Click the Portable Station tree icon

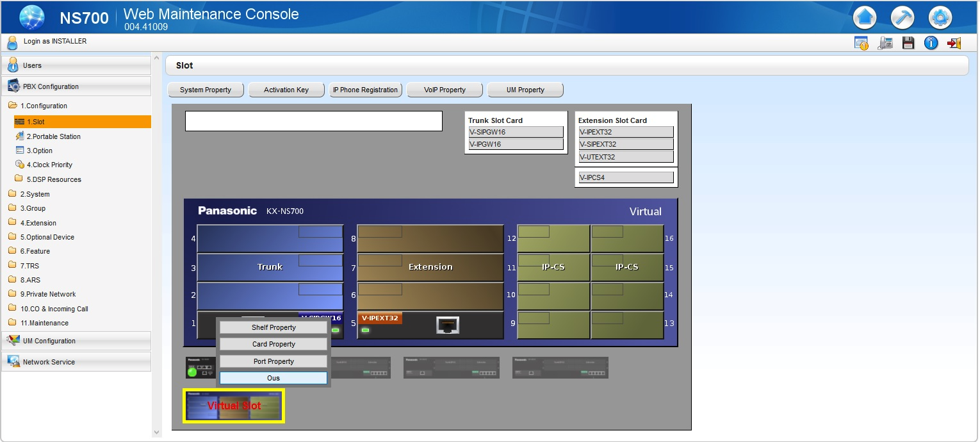[x=20, y=136]
